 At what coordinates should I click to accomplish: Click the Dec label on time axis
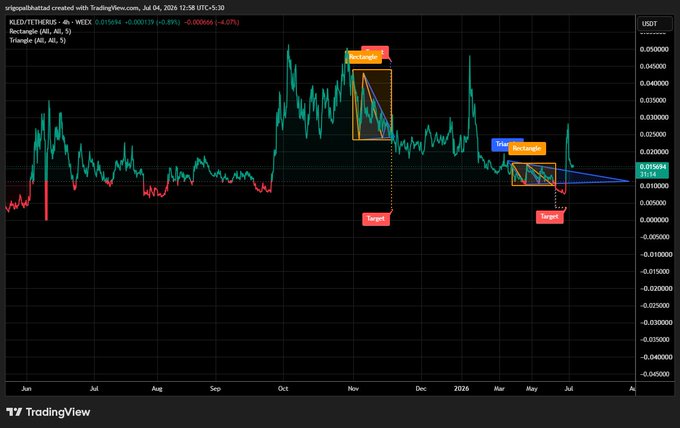click(421, 389)
